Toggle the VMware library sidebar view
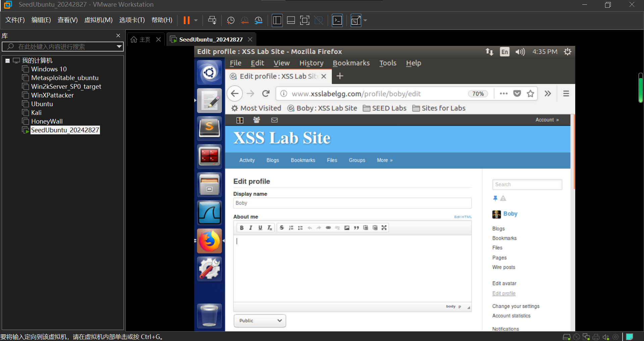 pos(277,20)
